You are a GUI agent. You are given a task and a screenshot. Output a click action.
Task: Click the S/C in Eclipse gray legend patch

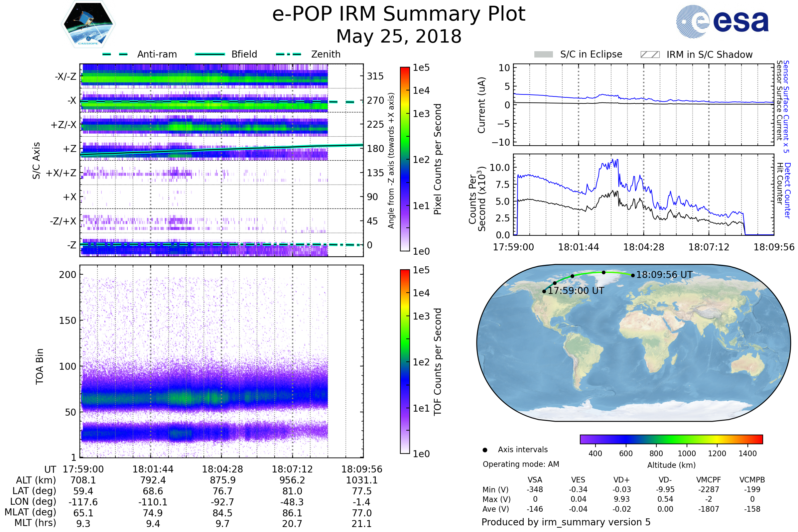pyautogui.click(x=543, y=55)
